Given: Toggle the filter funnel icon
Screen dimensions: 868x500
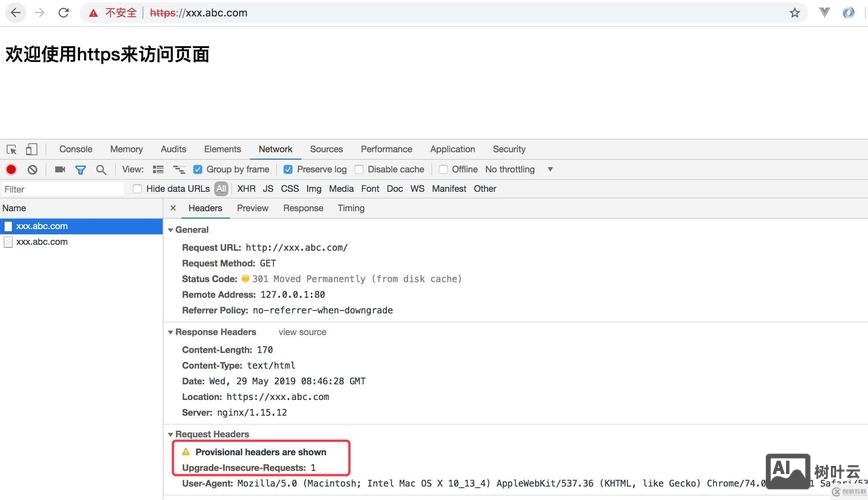Looking at the screenshot, I should 81,170.
